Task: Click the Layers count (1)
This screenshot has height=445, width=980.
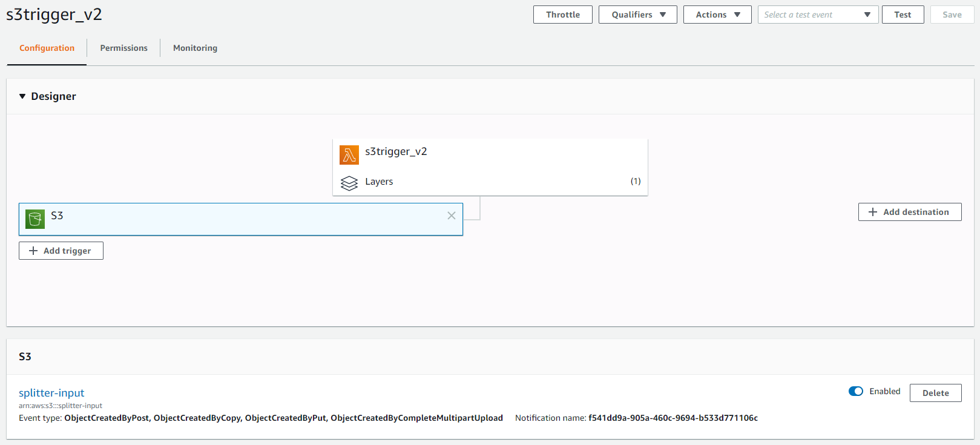Action: pos(635,181)
